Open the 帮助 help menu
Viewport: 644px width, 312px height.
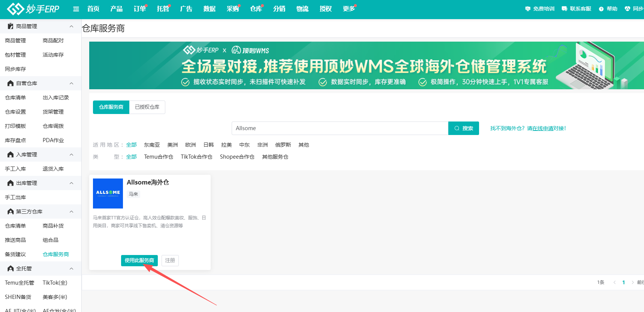click(x=608, y=9)
